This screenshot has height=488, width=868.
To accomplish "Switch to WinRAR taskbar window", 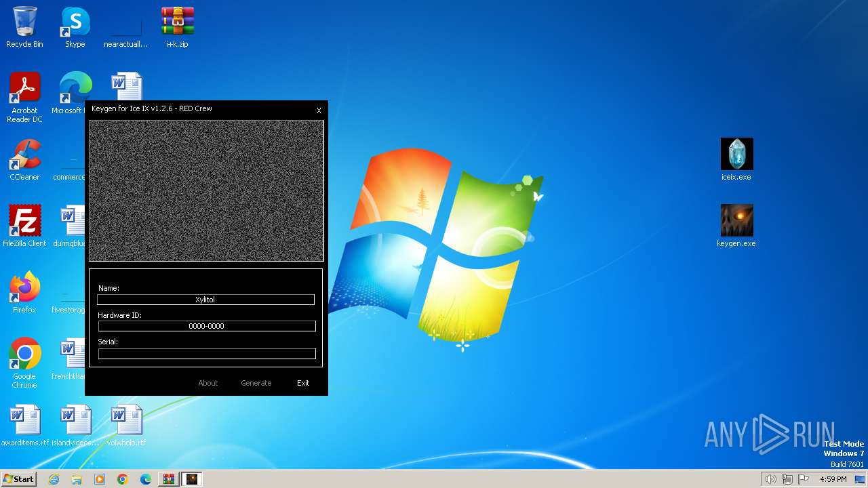I will tap(169, 479).
